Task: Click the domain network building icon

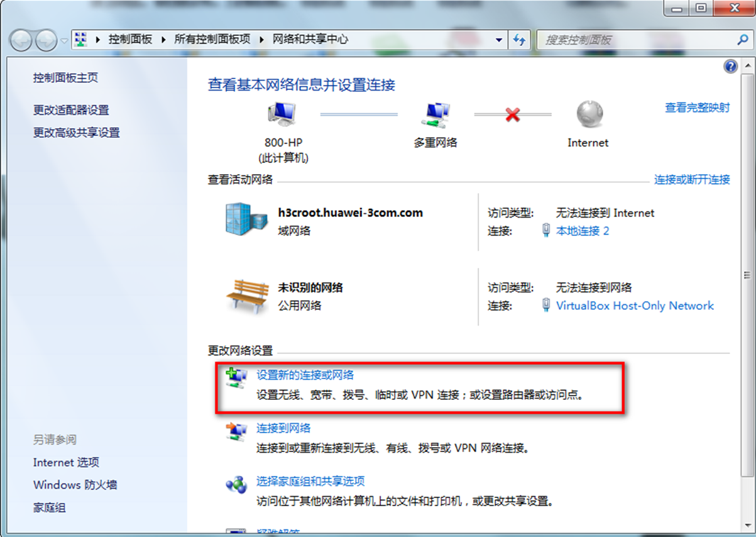Action: (x=246, y=219)
